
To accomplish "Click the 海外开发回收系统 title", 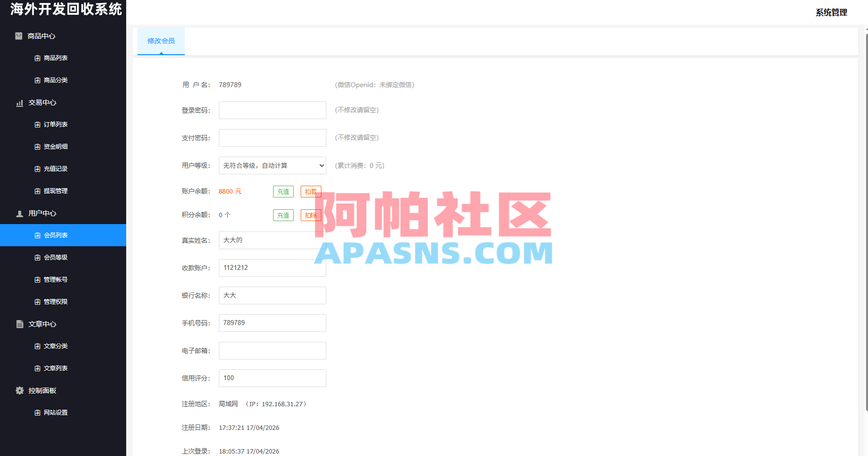I will tap(66, 9).
